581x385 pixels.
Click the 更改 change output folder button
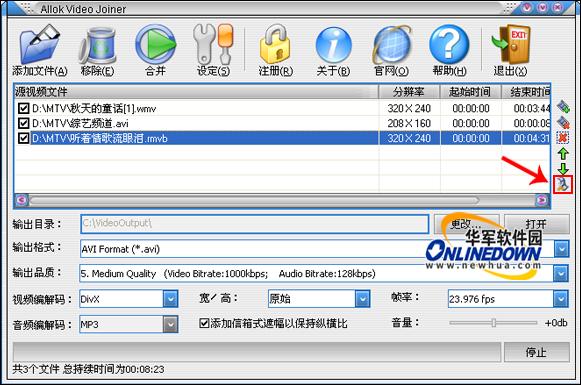pos(467,224)
